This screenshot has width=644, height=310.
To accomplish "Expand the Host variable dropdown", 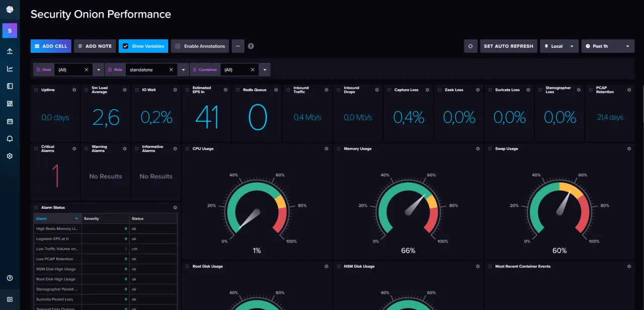I will click(99, 70).
